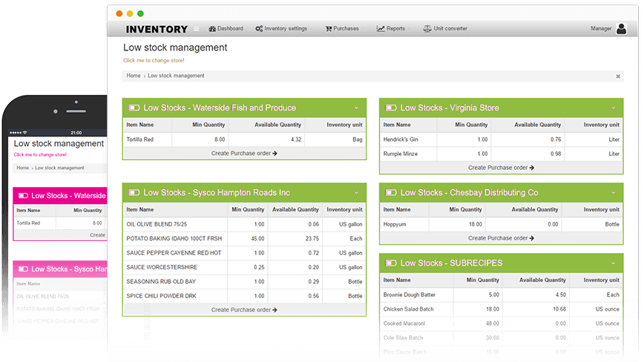The height and width of the screenshot is (362, 644).
Task: Collapse the Waterside Fish and Produce panel
Action: 356,108
